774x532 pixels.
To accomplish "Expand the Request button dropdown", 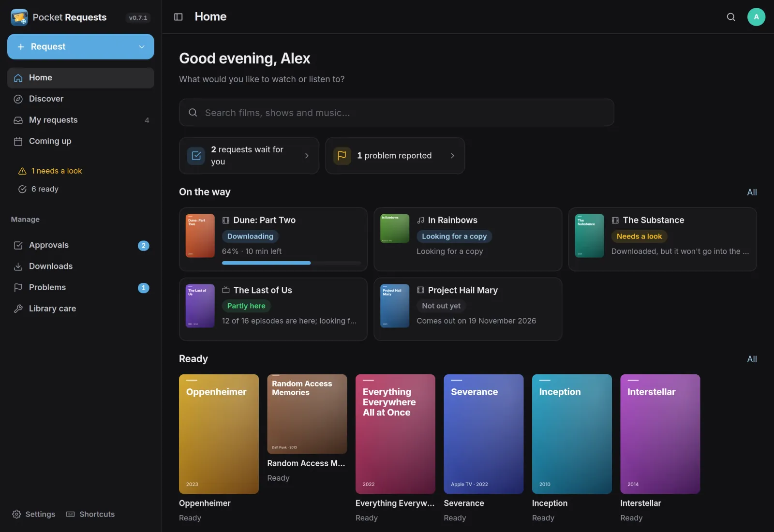I will coord(142,47).
